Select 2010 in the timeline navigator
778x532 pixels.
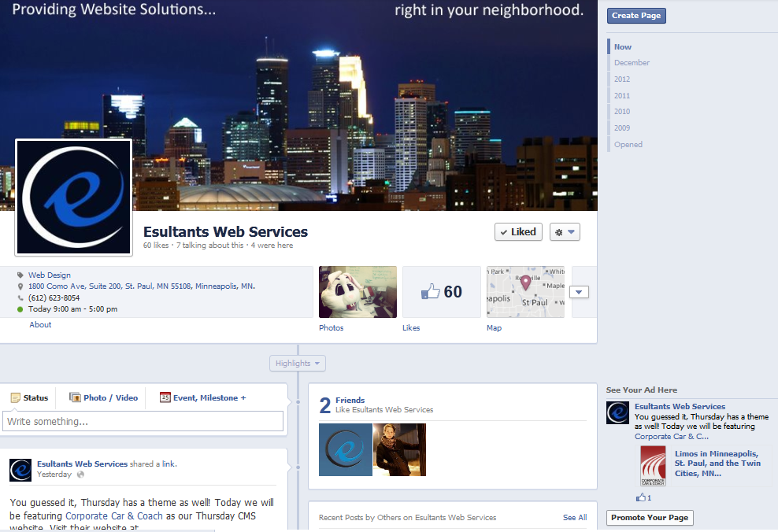[x=622, y=112]
